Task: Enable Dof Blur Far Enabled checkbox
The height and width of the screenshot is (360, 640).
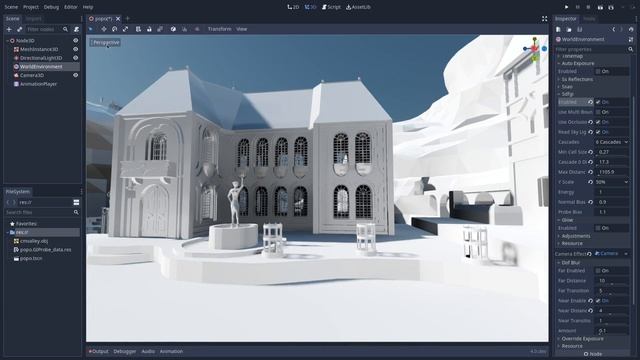Action: coord(598,271)
